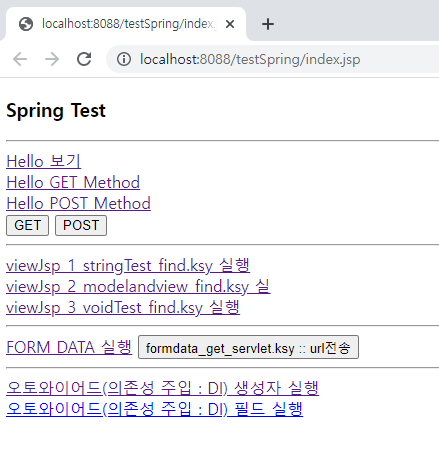Viewport: 439px width, 466px height.
Task: Close the localhost tab
Action: coord(230,24)
